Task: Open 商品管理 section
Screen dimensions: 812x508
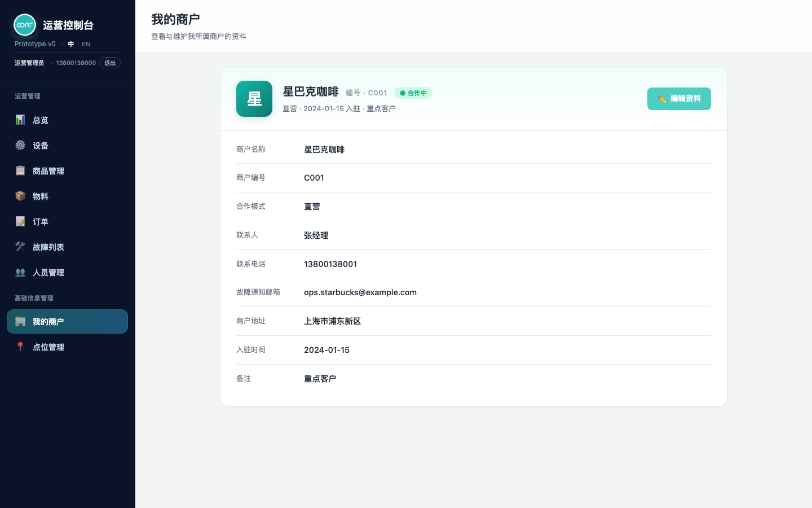Action: (x=67, y=170)
